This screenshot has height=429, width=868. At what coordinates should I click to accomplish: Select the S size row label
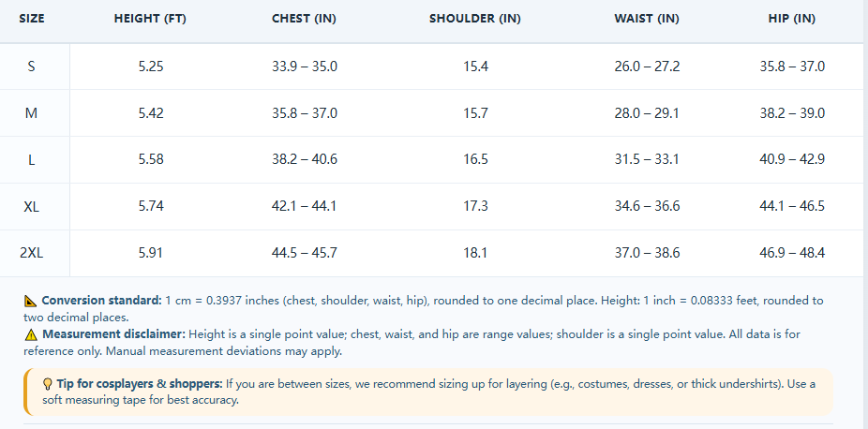(x=32, y=67)
